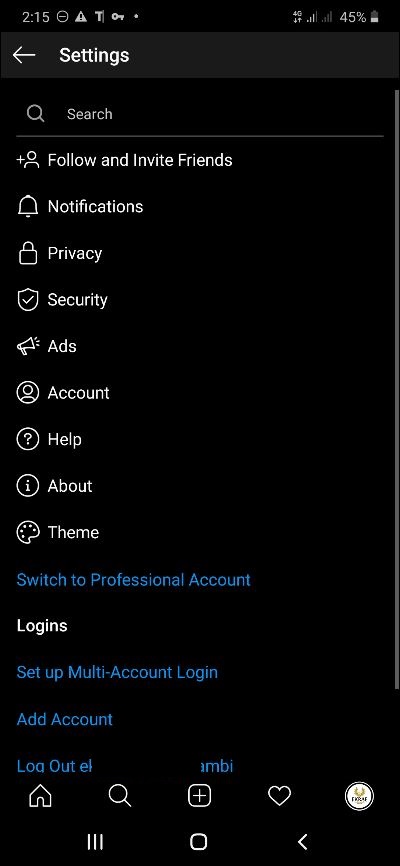400x866 pixels.
Task: Click Switch to Professional Account link
Action: (134, 579)
